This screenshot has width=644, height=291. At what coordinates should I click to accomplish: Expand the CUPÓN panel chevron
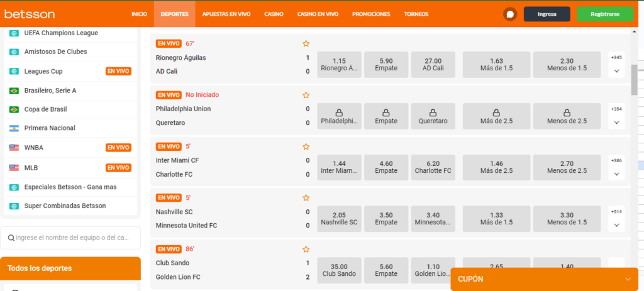[628, 279]
